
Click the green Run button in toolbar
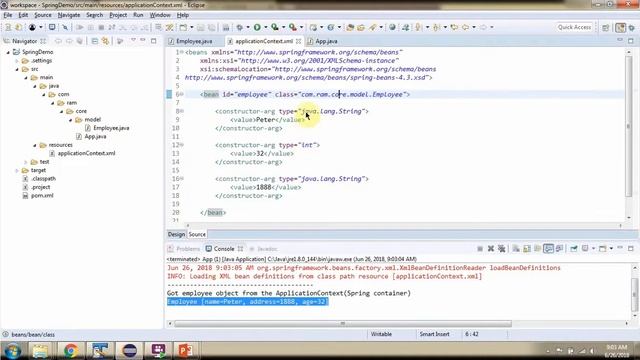click(257, 27)
